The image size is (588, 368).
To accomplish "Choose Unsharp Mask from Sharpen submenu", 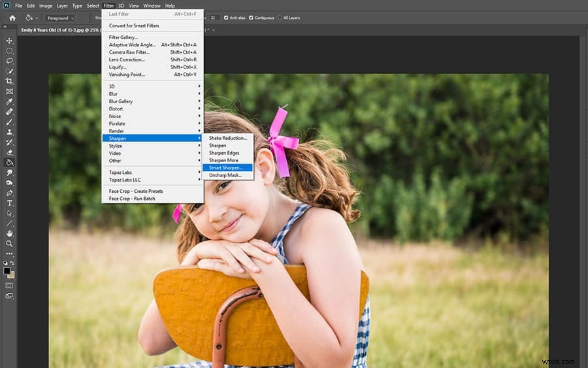I will [227, 175].
